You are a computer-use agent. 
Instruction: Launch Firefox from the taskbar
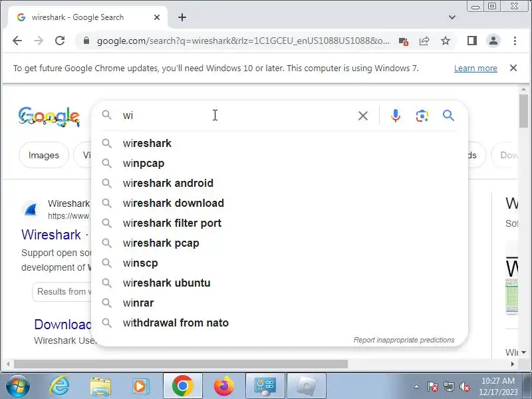pos(224,386)
